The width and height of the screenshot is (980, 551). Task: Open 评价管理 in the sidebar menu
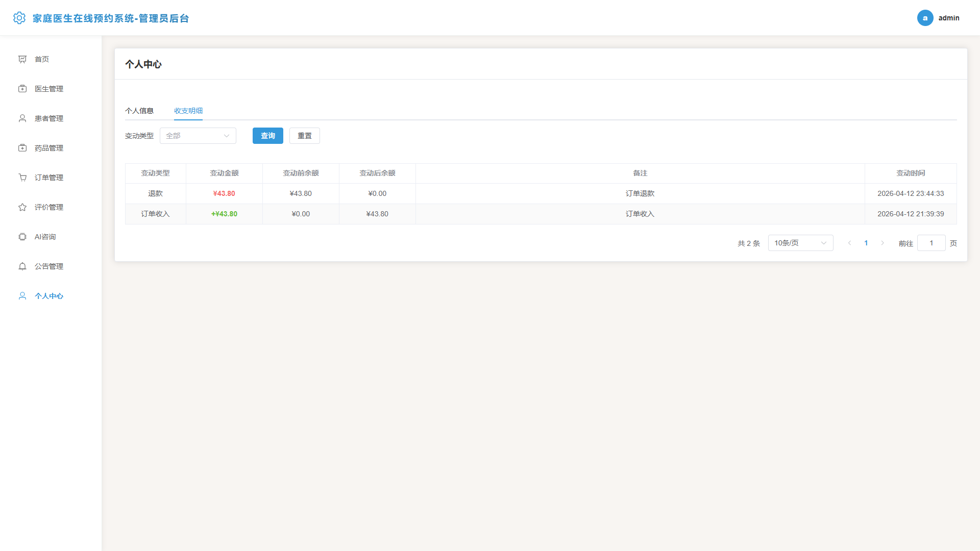[51, 207]
